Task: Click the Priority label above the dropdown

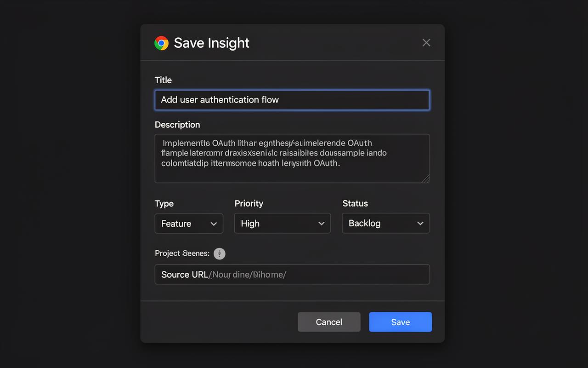Action: coord(249,203)
